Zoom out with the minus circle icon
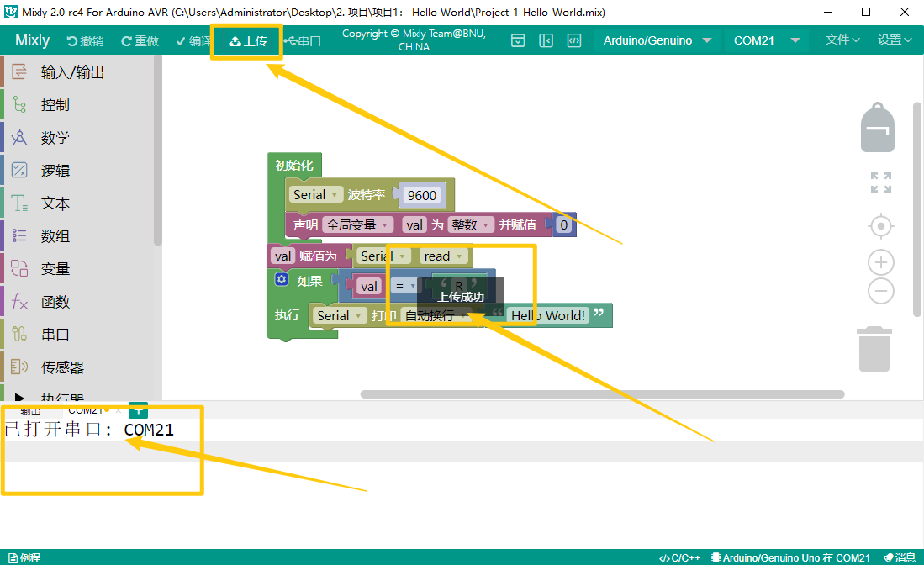The height and width of the screenshot is (565, 924). (x=881, y=291)
